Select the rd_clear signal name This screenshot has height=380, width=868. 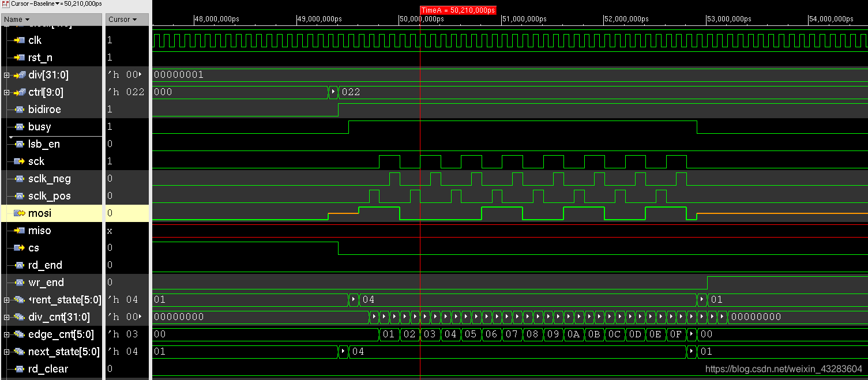[48, 369]
